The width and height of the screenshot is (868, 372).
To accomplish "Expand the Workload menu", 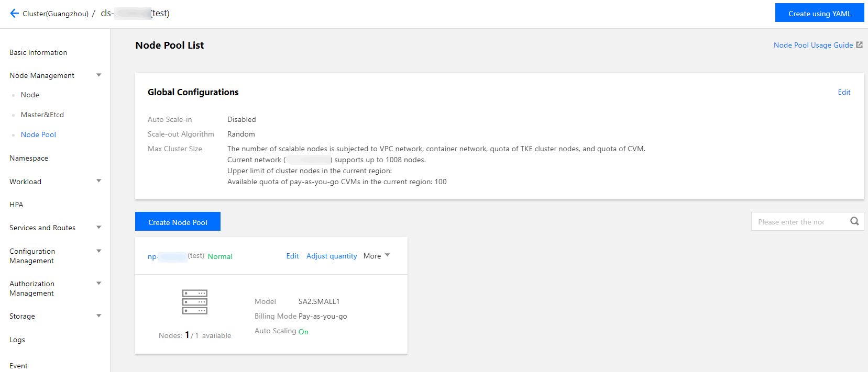I will tap(99, 181).
